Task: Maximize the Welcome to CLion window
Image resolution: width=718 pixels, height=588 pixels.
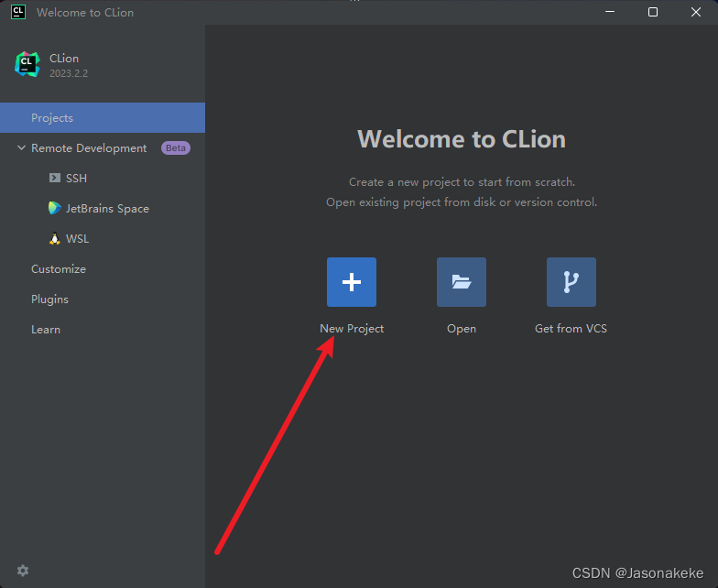Action: pyautogui.click(x=653, y=12)
